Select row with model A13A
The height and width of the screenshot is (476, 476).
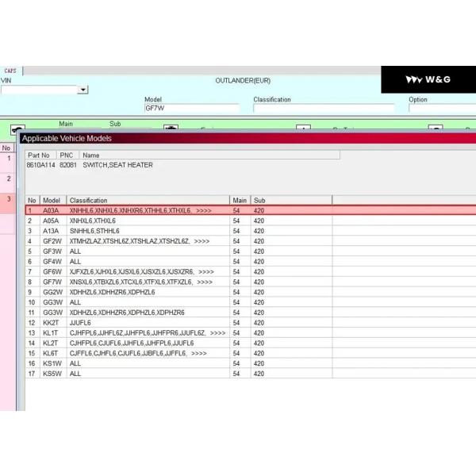(251, 231)
